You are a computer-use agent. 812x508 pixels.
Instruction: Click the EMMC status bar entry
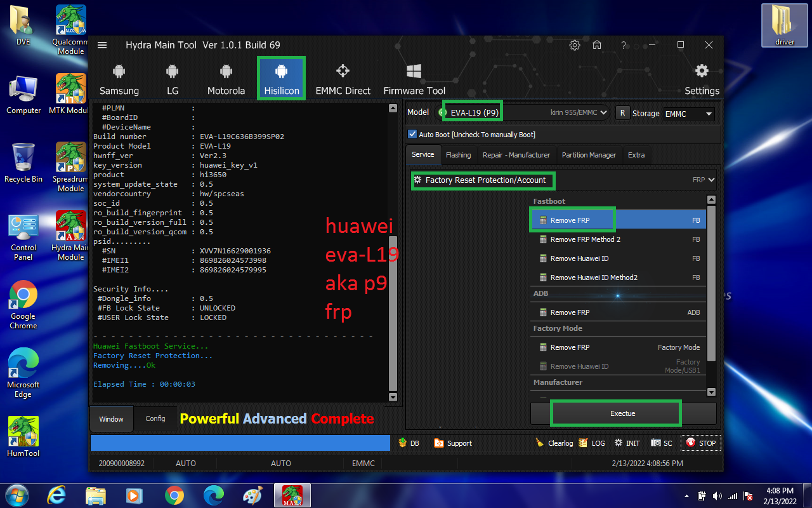coord(363,464)
